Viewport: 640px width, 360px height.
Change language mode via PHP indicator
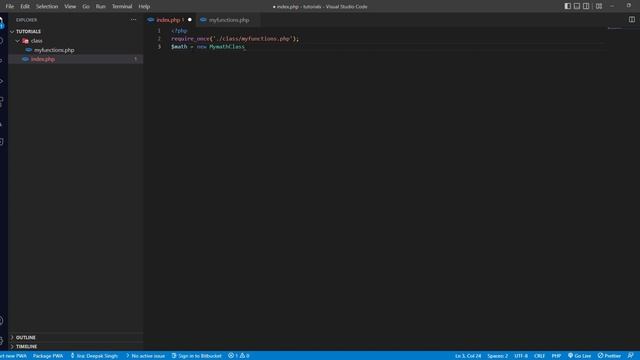(556, 356)
